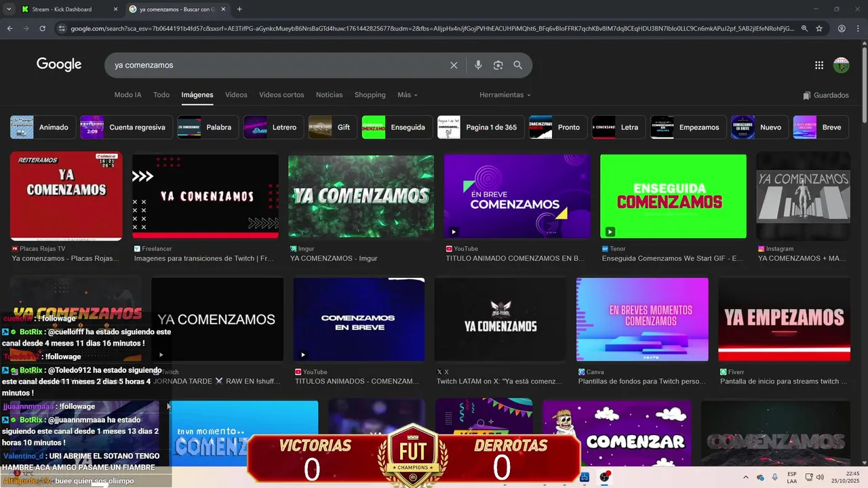The image size is (868, 488).
Task: Select the Todo results tab
Action: click(x=161, y=95)
